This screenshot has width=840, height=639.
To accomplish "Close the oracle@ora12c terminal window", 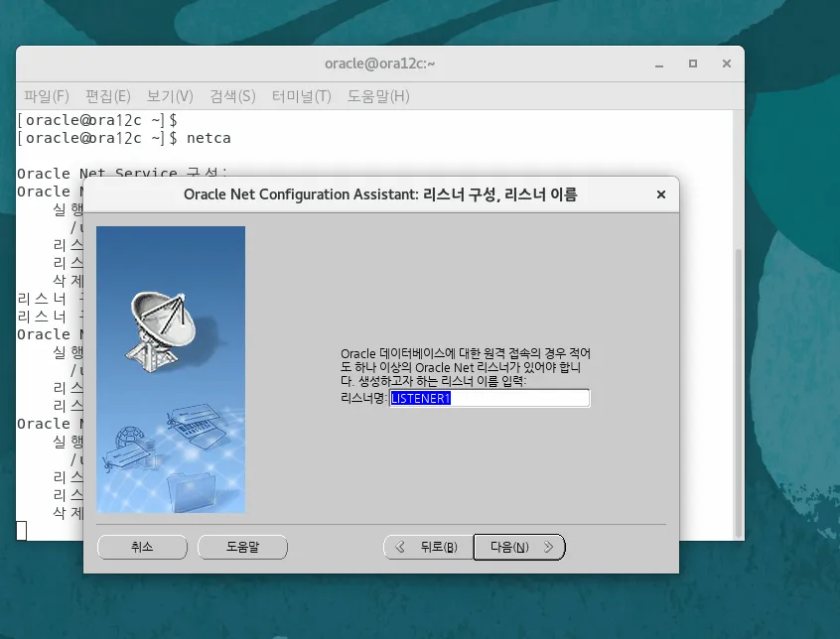I will click(727, 64).
